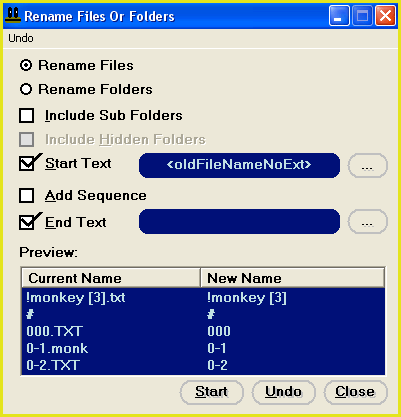Click the Close button at bottom

(355, 392)
